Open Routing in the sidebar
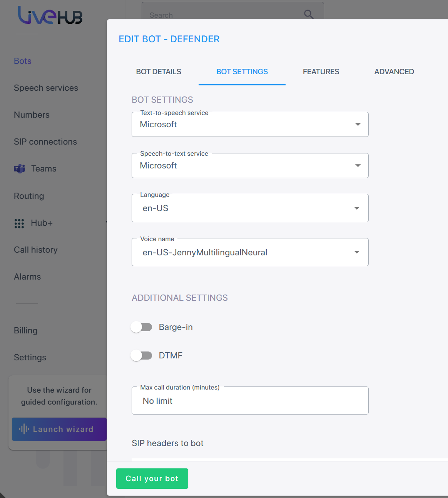 [x=29, y=196]
